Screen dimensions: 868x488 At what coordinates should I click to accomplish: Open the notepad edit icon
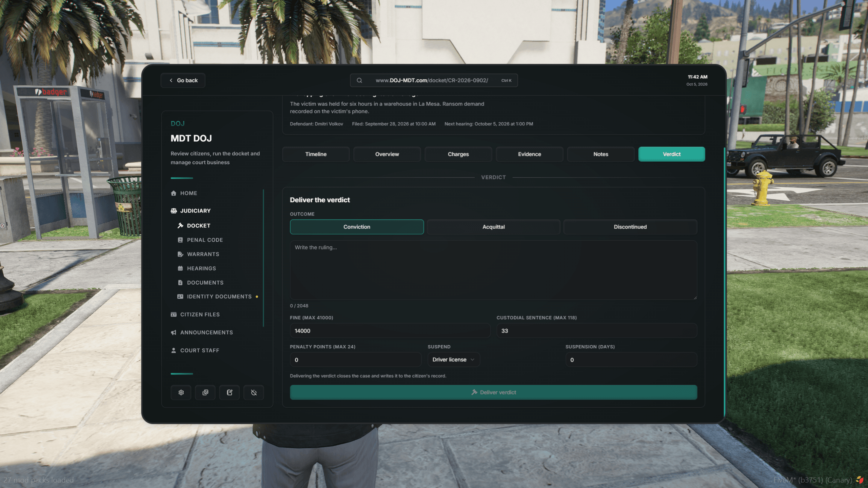(230, 392)
